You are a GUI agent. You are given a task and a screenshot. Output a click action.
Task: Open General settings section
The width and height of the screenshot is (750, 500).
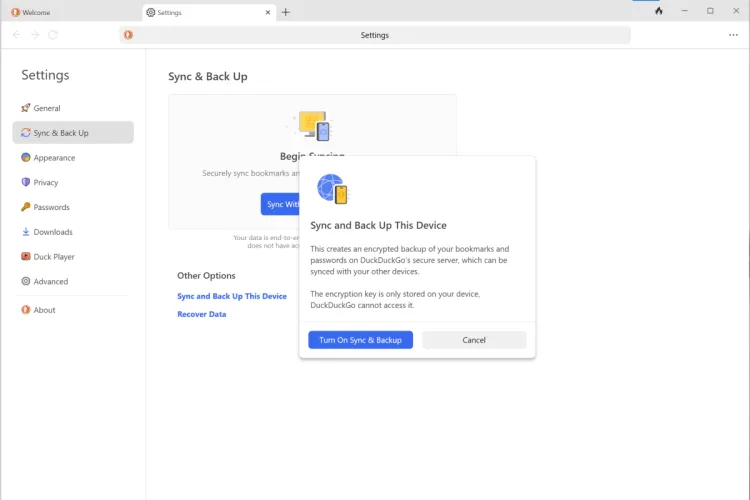47,108
